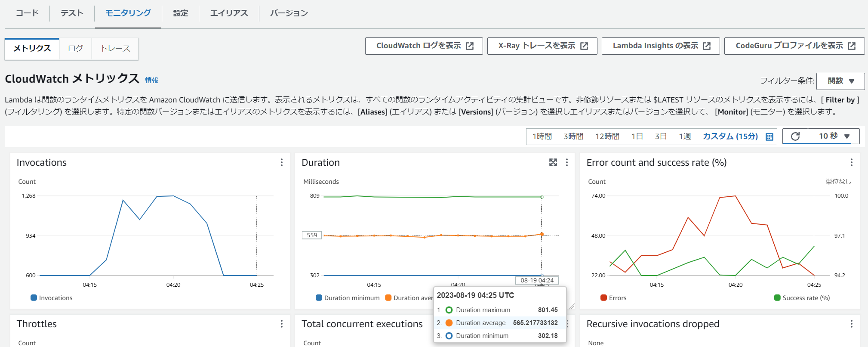The width and height of the screenshot is (868, 347).
Task: Click the calendar icon beside カスタム
Action: 770,137
